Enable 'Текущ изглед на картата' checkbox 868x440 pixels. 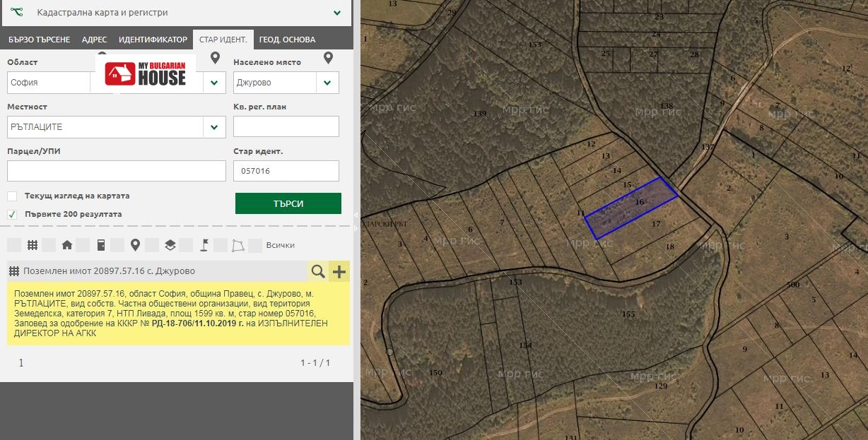(x=12, y=196)
